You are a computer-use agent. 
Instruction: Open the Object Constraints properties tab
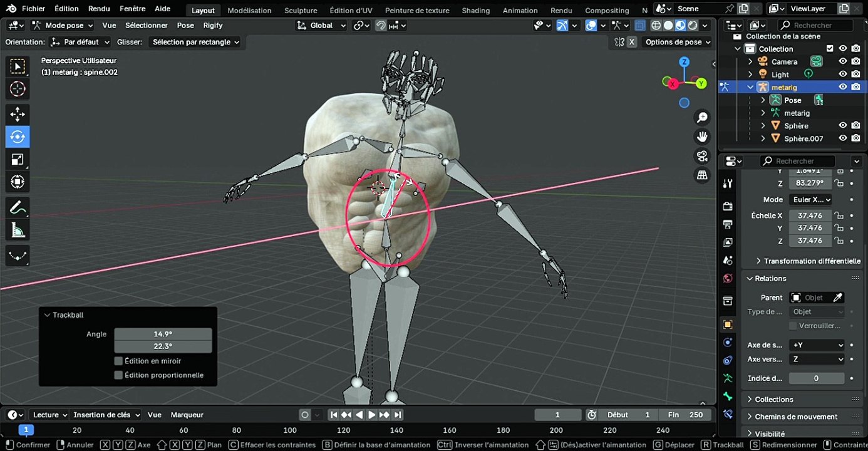pos(728,360)
